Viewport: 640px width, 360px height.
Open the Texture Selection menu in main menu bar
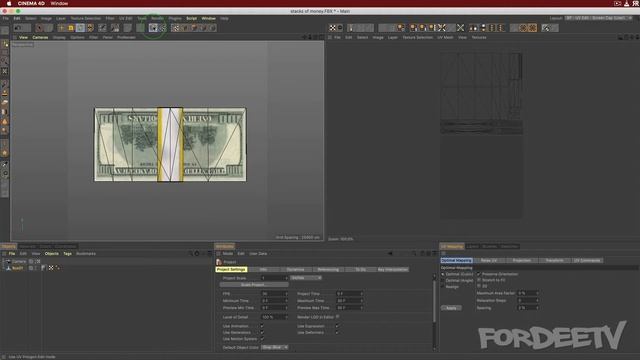[86, 18]
